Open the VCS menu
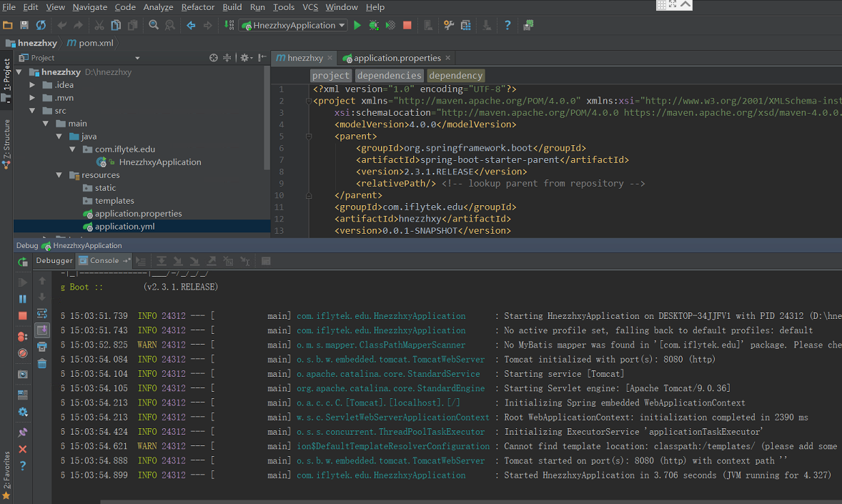This screenshot has width=842, height=504. coord(309,7)
